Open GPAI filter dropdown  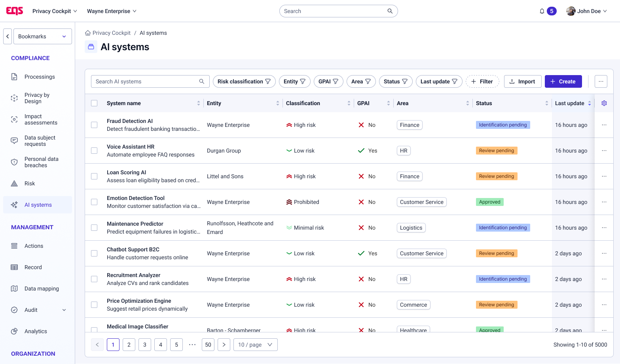tap(328, 81)
